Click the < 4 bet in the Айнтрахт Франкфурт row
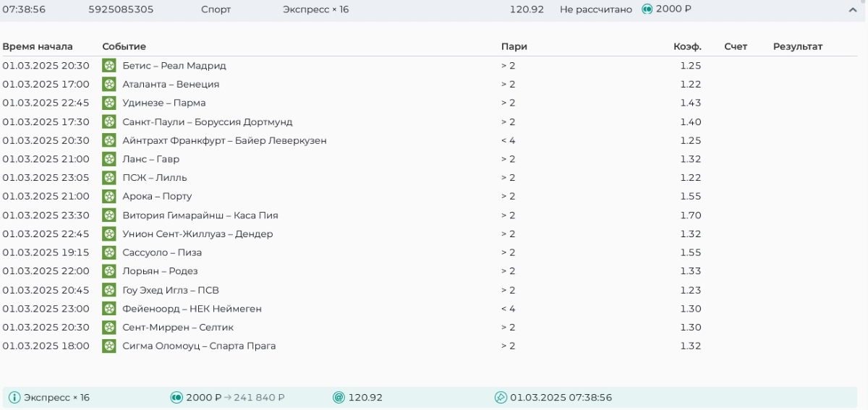 tap(509, 140)
